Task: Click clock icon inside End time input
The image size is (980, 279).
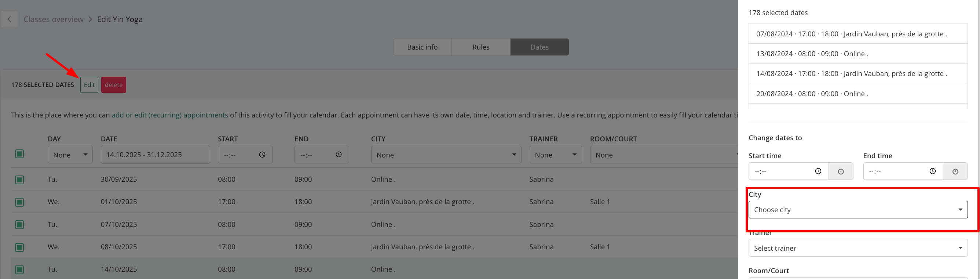Action: (932, 171)
